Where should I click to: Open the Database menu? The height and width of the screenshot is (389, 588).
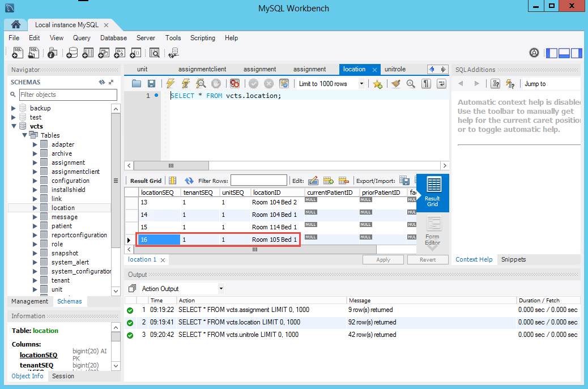pos(113,38)
